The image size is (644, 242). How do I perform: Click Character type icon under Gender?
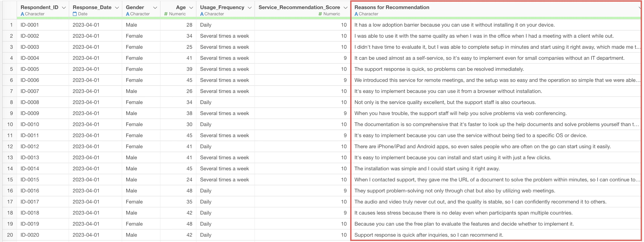pyautogui.click(x=127, y=14)
